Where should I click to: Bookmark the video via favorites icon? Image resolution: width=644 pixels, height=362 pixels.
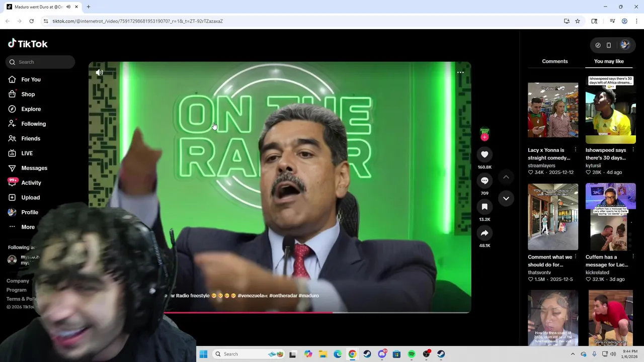485,207
